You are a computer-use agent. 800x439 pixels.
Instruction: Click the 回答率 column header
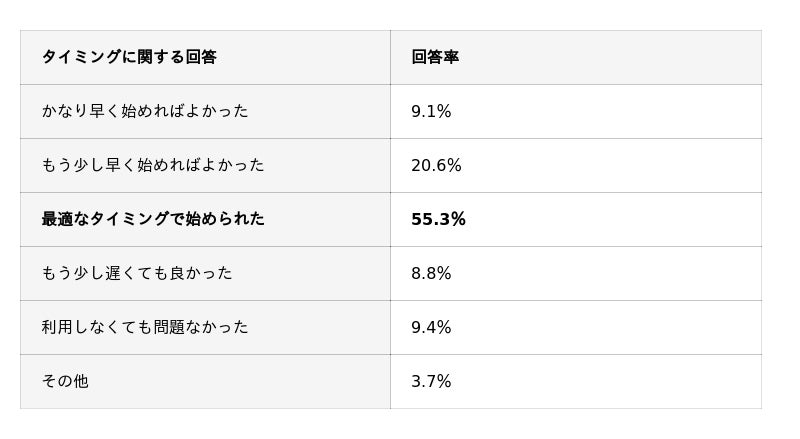(435, 57)
